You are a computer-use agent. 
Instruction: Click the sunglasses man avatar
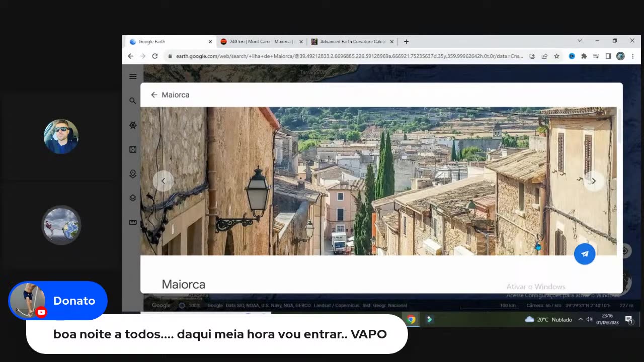[61, 136]
